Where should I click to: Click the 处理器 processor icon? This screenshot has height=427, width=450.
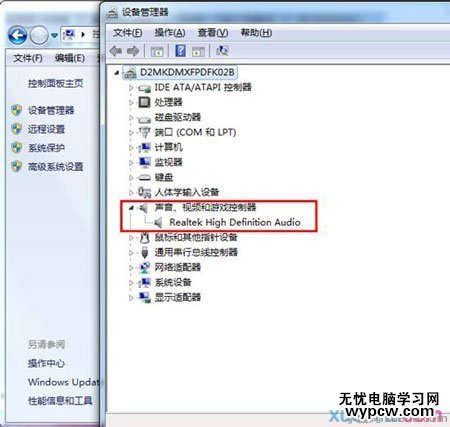(144, 102)
